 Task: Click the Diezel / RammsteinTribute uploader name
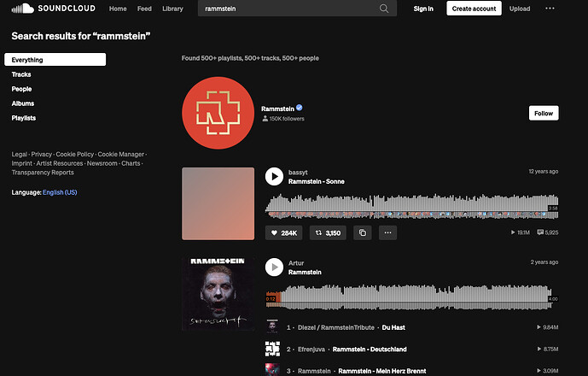pos(336,327)
